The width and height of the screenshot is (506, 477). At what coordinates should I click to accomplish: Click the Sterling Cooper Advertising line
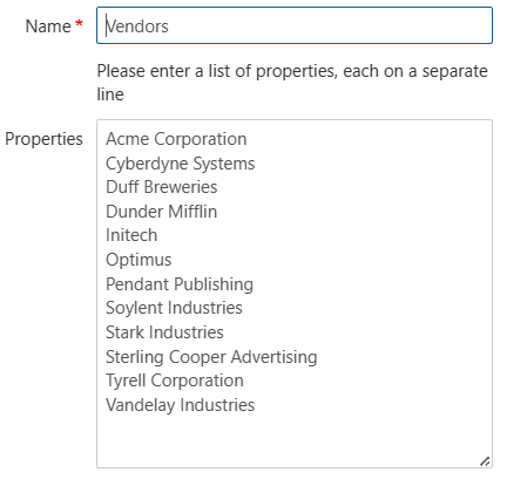click(211, 357)
